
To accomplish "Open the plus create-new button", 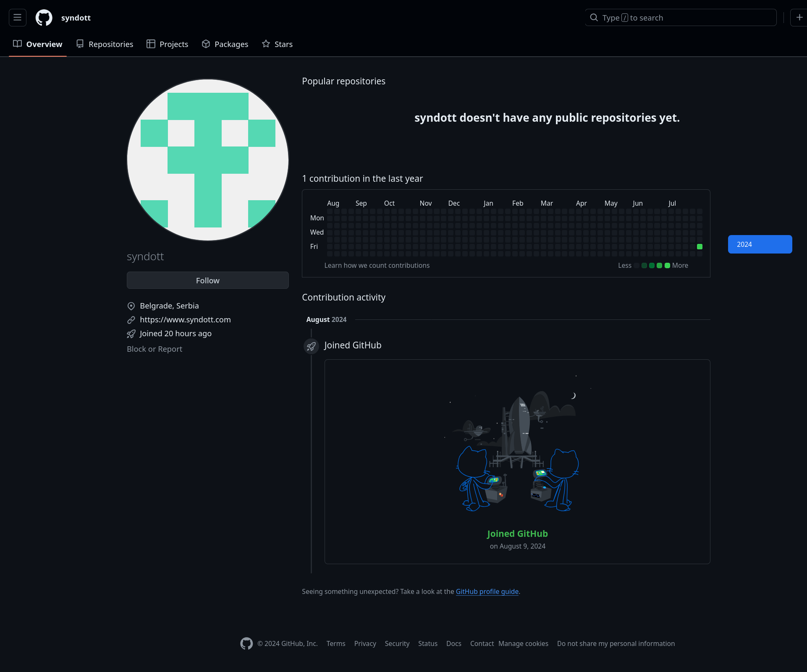I will coord(799,18).
